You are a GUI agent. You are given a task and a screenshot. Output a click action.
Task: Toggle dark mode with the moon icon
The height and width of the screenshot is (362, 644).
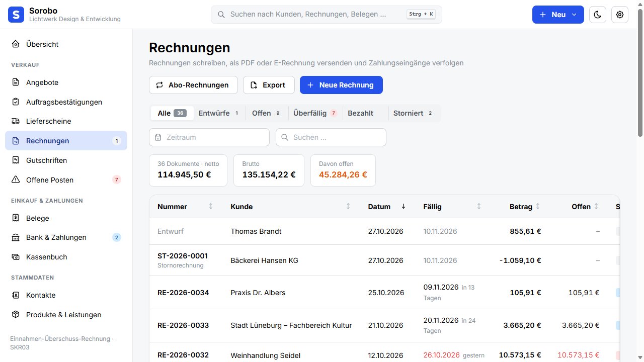[x=598, y=15]
